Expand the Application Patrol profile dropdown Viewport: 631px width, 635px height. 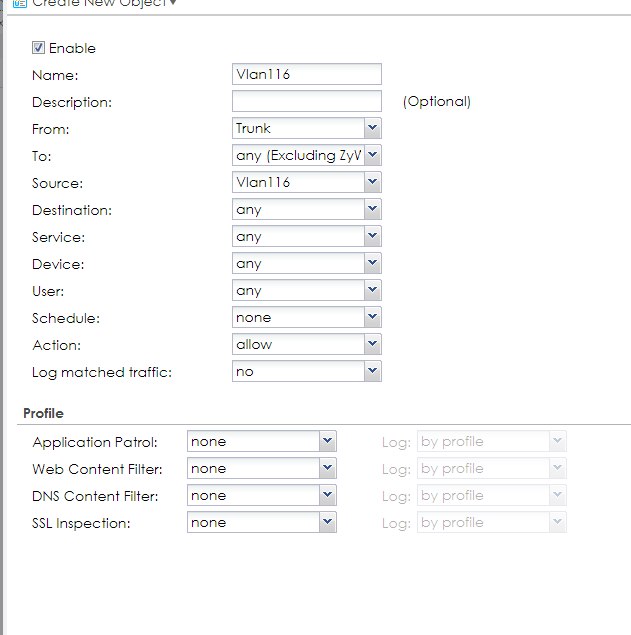pyautogui.click(x=262, y=441)
